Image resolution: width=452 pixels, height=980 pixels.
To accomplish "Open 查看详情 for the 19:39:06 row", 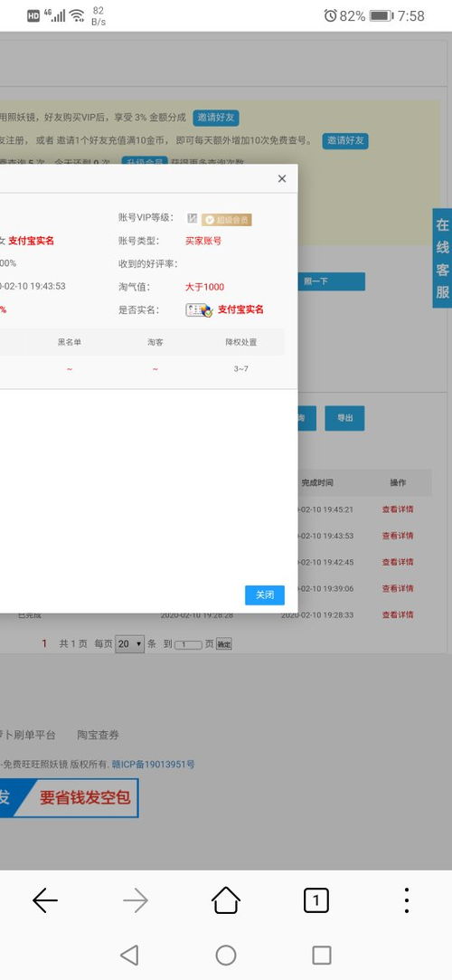I will (x=398, y=588).
